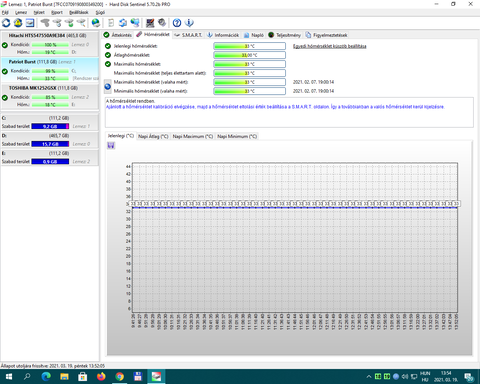Click the HUN language indicator in tray
This screenshot has width=480, height=384.
425,374
